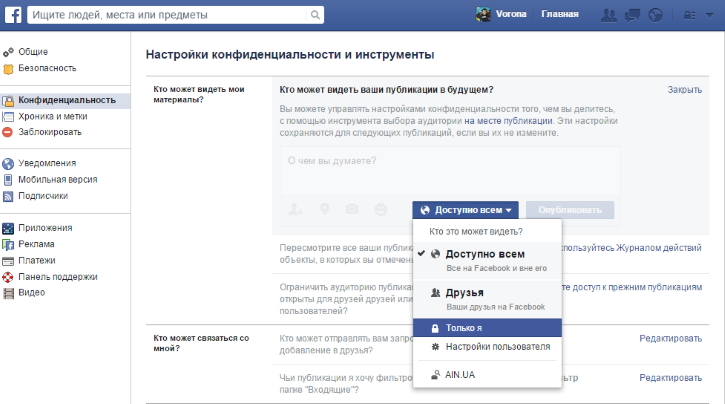
Task: Click the 'Закрыть' link
Action: 684,90
